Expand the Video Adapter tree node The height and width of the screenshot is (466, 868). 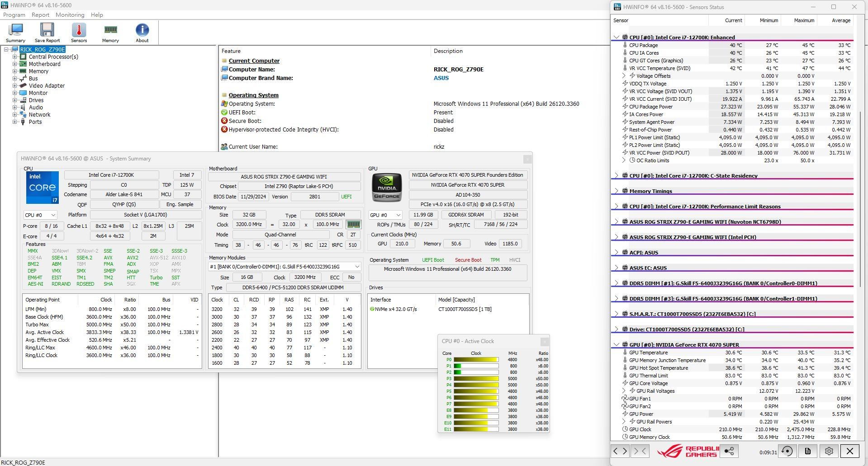[14, 86]
